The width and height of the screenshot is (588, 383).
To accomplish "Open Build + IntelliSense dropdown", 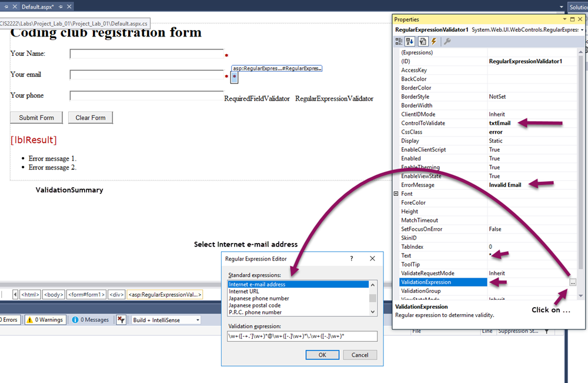I will (166, 320).
